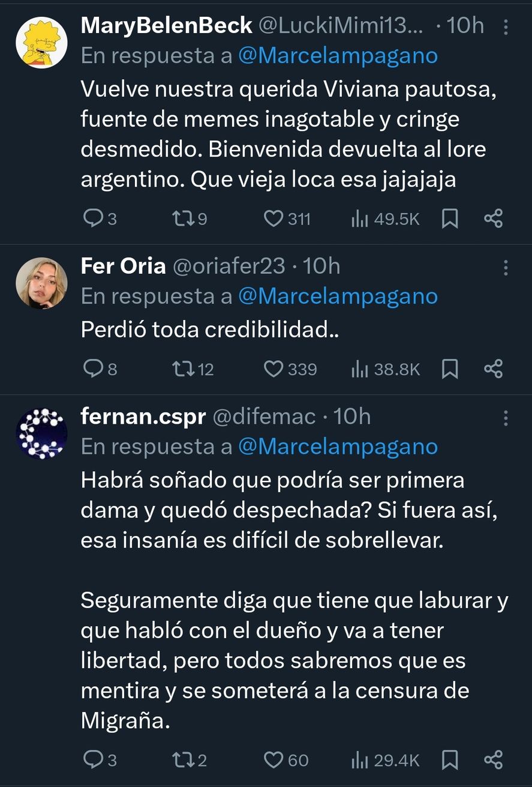Bookmark fernan.cspr's tweet
The height and width of the screenshot is (787, 532).
pyautogui.click(x=449, y=760)
